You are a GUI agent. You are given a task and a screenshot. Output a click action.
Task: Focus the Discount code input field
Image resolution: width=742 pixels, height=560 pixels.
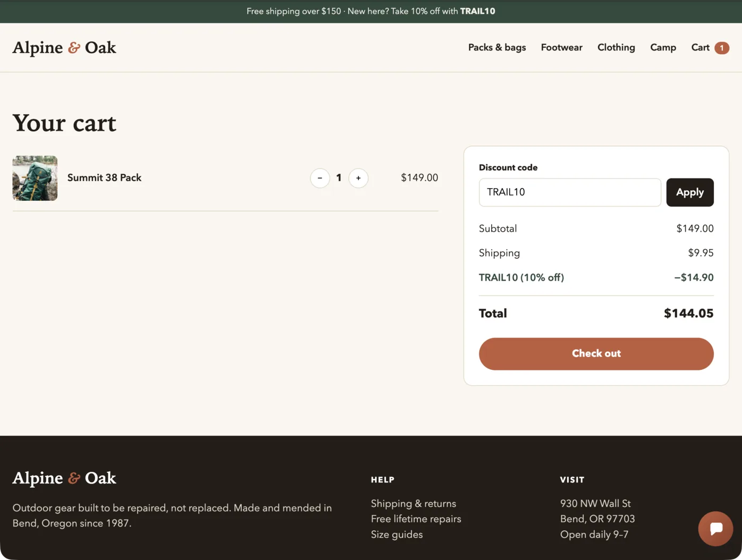(x=570, y=192)
